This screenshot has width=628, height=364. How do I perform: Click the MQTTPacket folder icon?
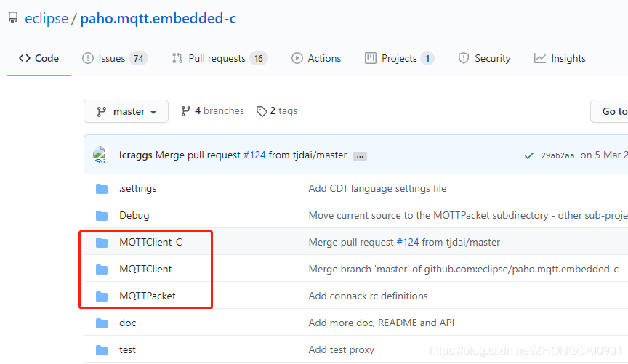pos(102,296)
